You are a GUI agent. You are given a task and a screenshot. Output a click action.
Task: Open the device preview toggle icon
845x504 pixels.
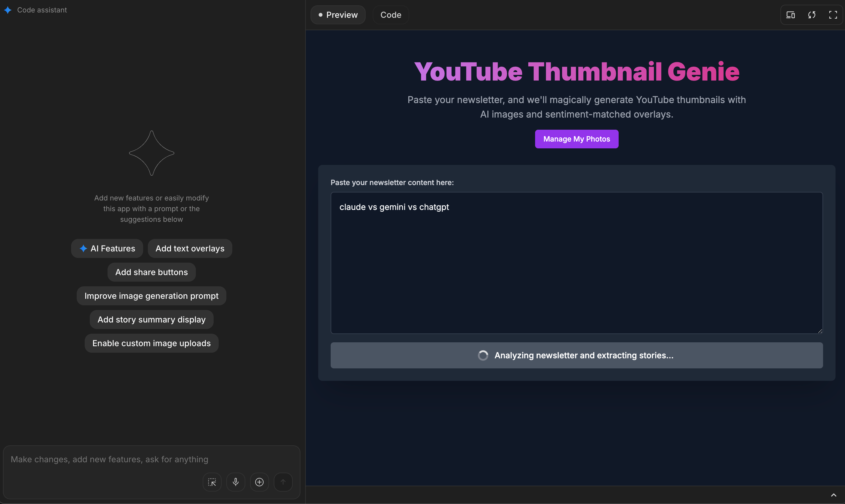790,15
